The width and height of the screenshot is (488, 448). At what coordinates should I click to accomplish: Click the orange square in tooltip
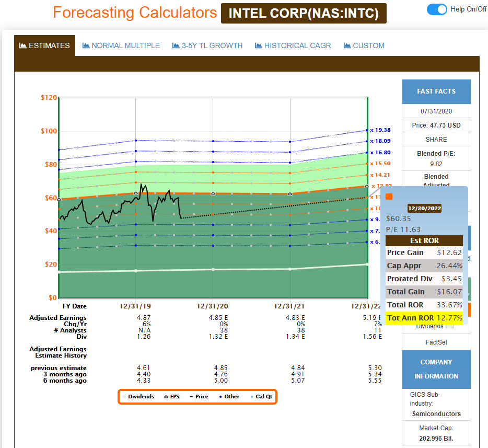tap(389, 197)
